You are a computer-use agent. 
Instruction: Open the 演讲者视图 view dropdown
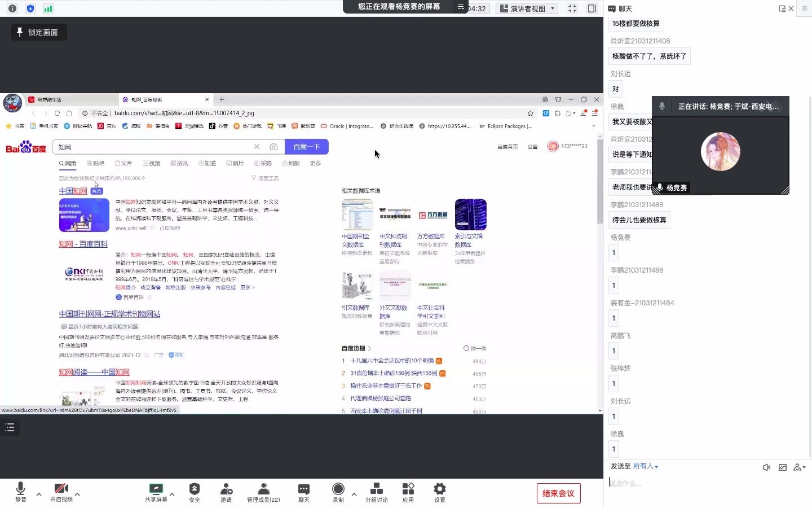click(527, 8)
